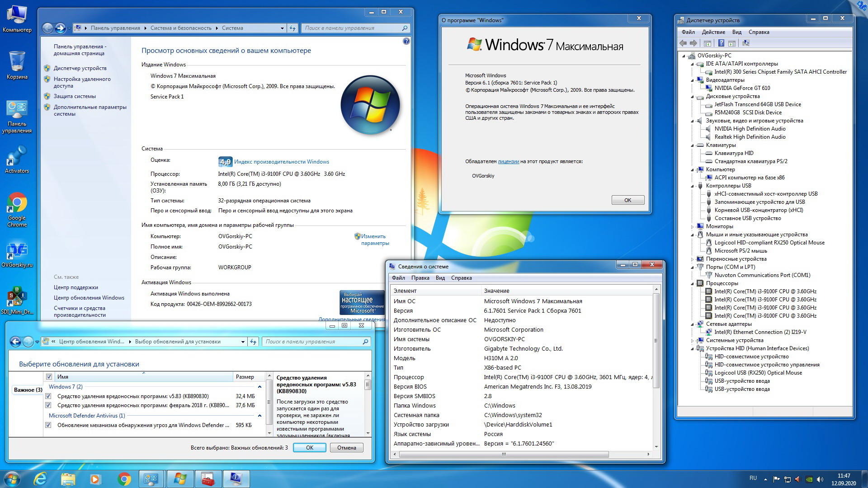
Task: Uncheck the февраль 2018 malware tool checkbox
Action: 48,405
